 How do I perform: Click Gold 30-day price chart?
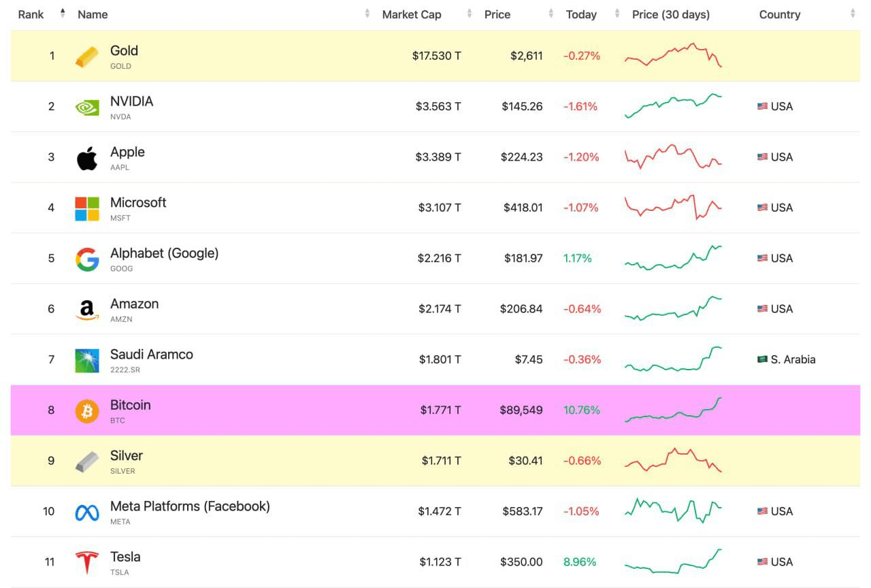(673, 55)
